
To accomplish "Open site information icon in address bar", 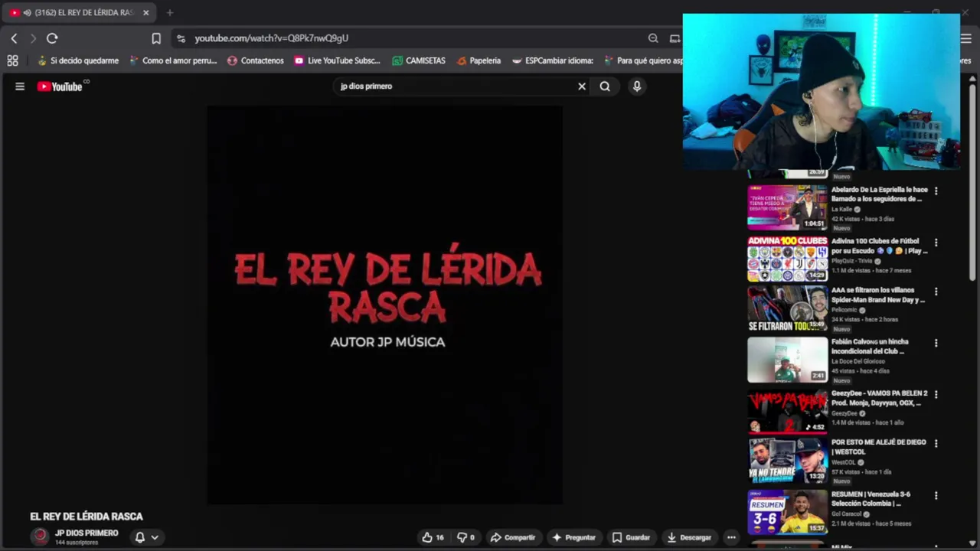I will (x=181, y=38).
